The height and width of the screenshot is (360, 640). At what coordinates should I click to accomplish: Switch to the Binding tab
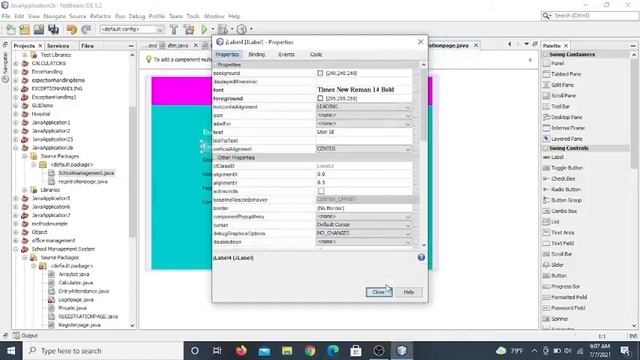click(257, 54)
